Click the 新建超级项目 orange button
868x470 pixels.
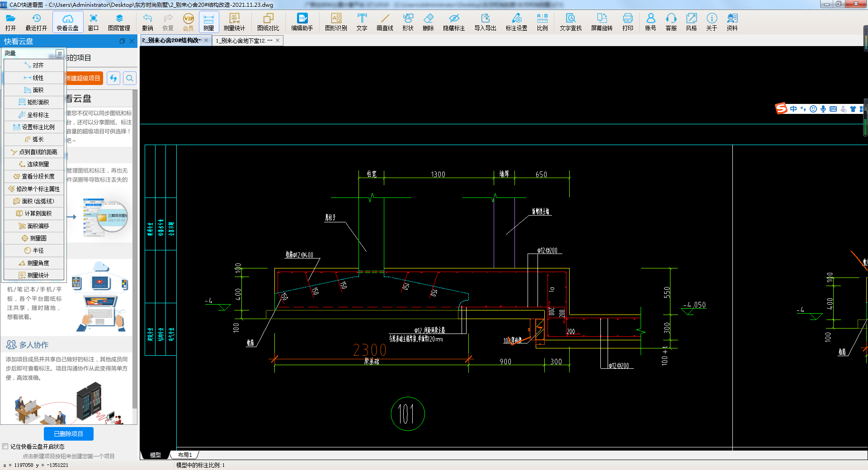84,78
